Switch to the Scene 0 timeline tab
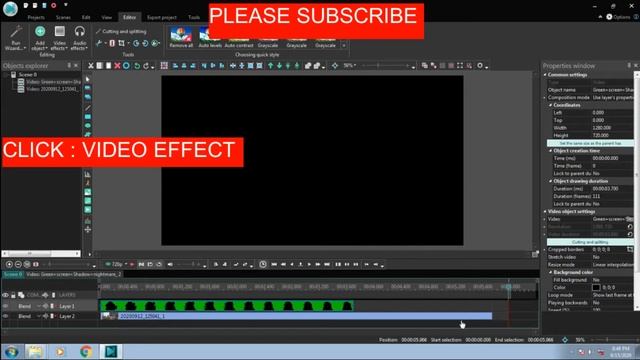The image size is (640, 360). (13, 274)
